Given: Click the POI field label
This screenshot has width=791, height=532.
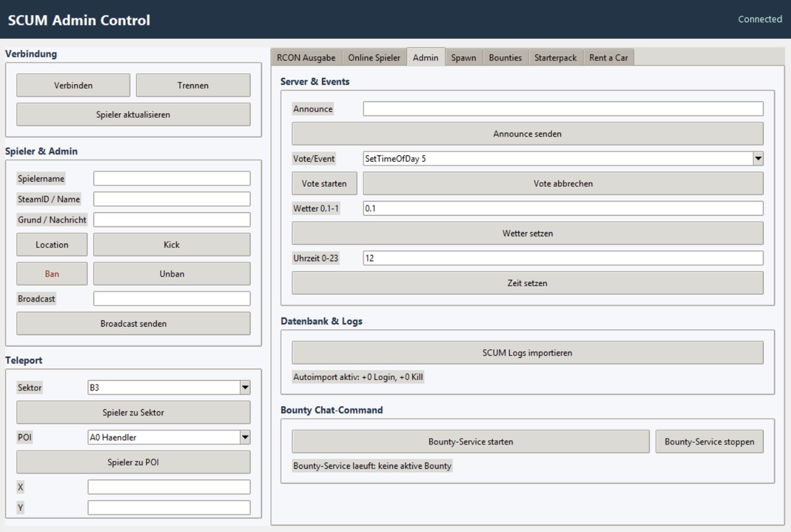Looking at the screenshot, I should (x=25, y=437).
